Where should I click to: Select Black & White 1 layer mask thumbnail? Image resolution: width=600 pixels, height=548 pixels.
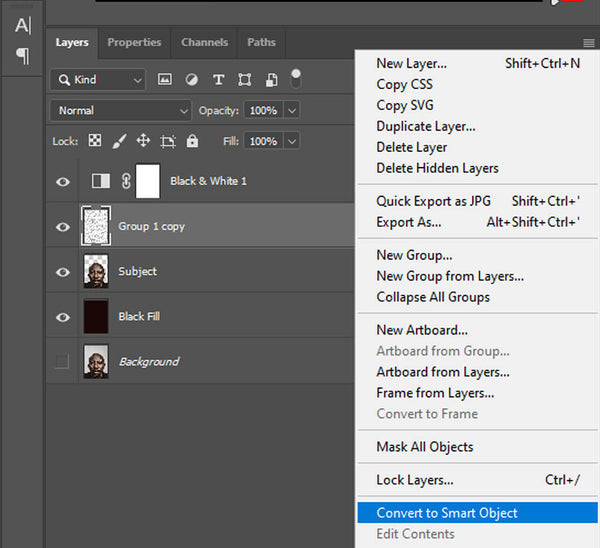point(148,181)
